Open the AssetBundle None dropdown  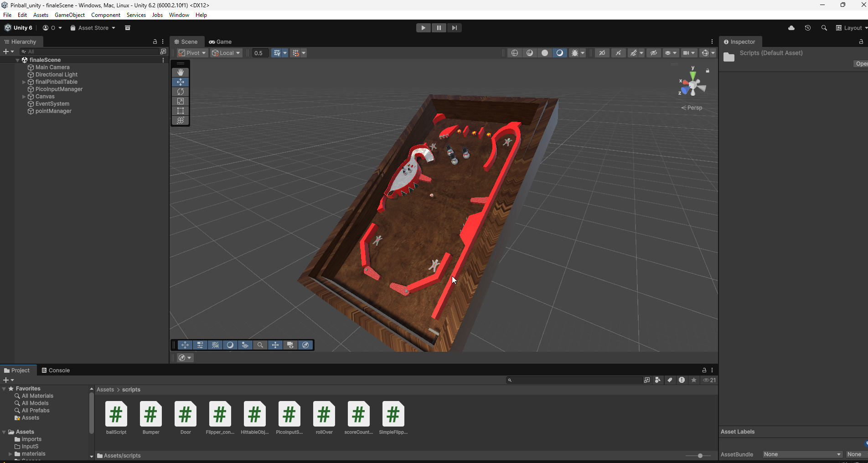coord(802,454)
